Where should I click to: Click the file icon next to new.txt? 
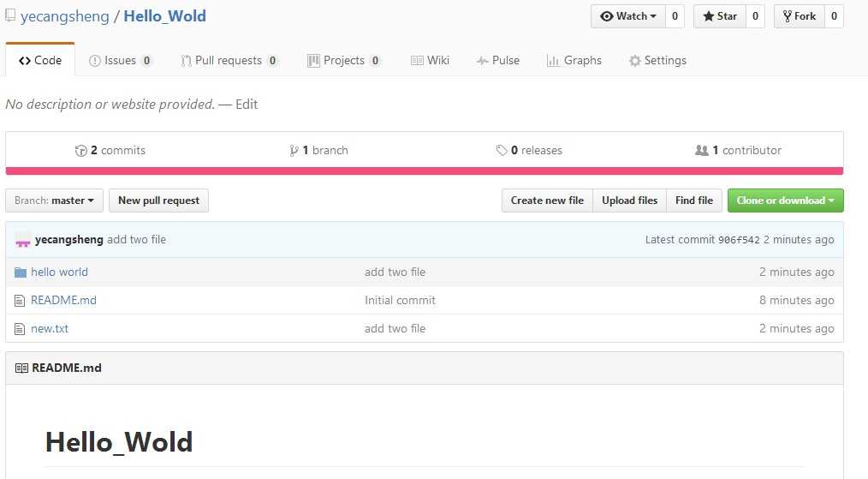20,329
